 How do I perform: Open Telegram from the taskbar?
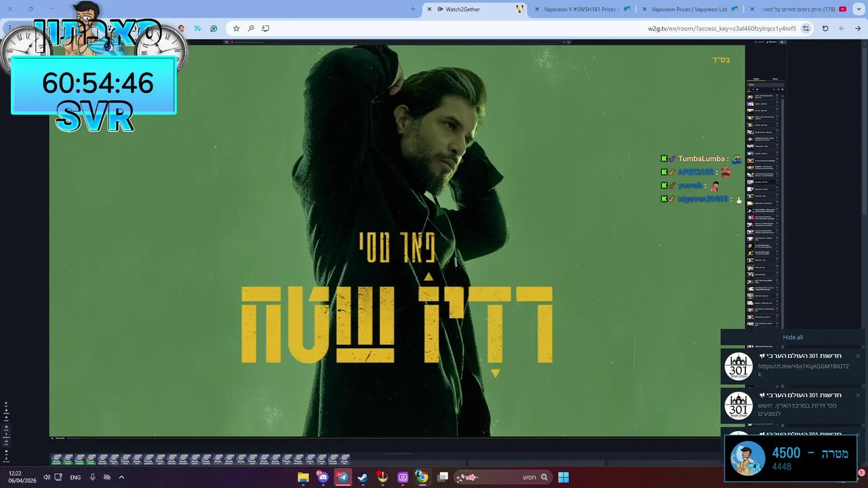tap(342, 477)
